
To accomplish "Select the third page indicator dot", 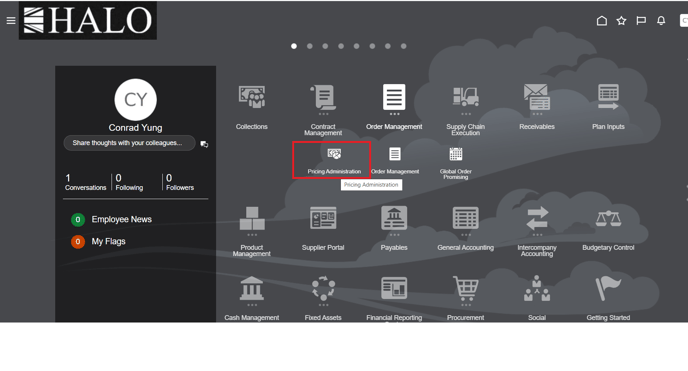I will pyautogui.click(x=325, y=46).
